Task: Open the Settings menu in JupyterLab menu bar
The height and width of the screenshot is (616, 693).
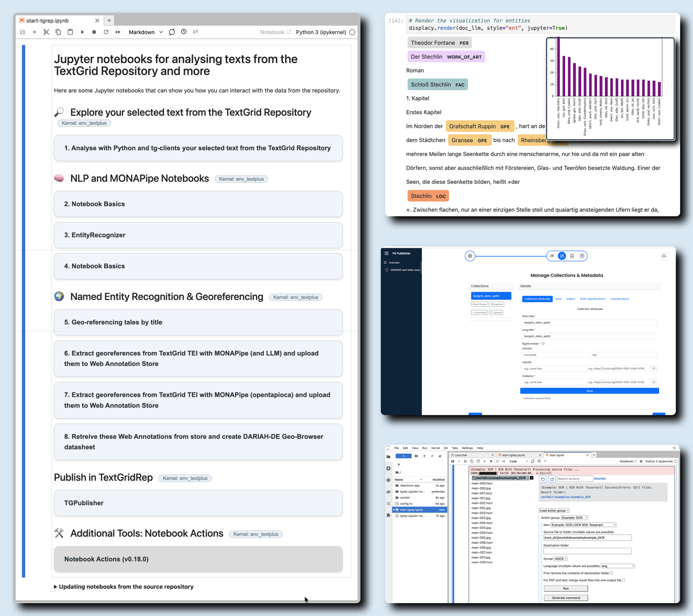Action: [467, 448]
